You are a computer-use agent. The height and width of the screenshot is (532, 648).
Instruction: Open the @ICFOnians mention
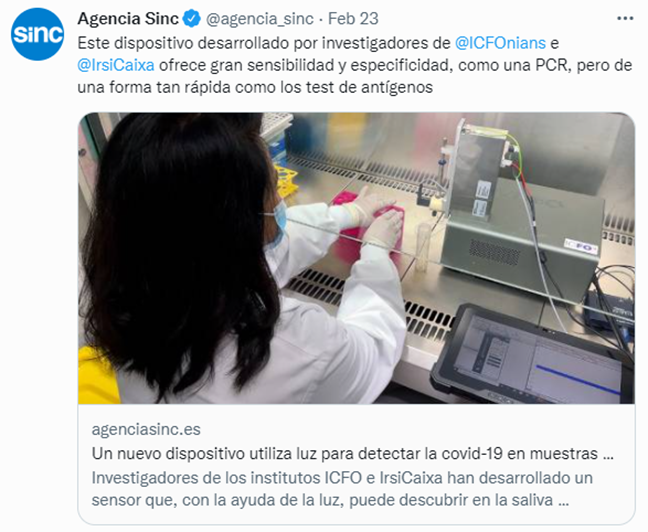point(500,43)
